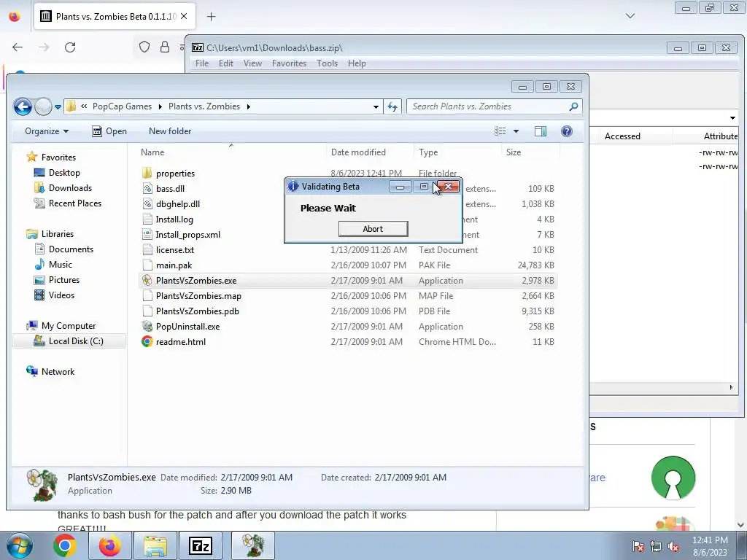
Task: Open the recent locations dropdown arrow
Action: (x=58, y=107)
